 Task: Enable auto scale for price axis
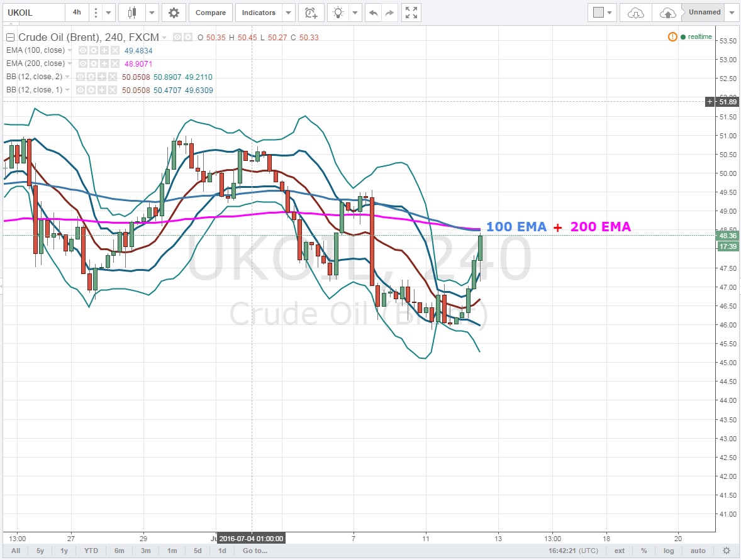coord(698,551)
